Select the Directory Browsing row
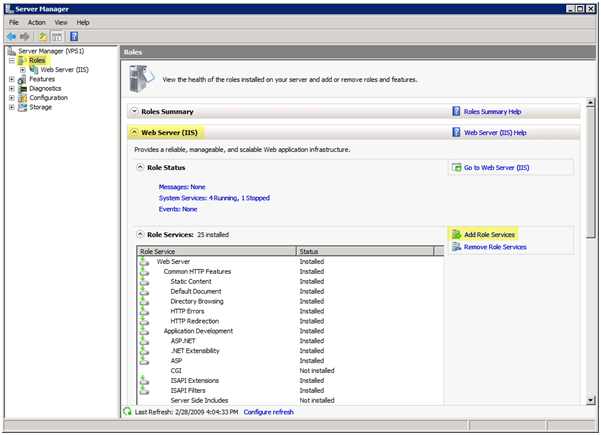This screenshot has height=435, width=601. tap(290, 301)
